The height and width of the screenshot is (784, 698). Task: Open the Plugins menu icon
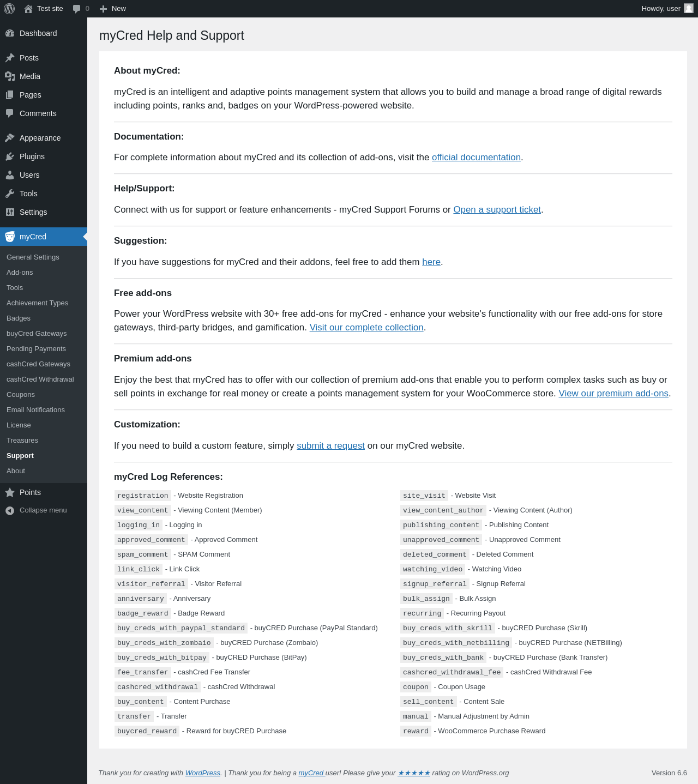(10, 156)
